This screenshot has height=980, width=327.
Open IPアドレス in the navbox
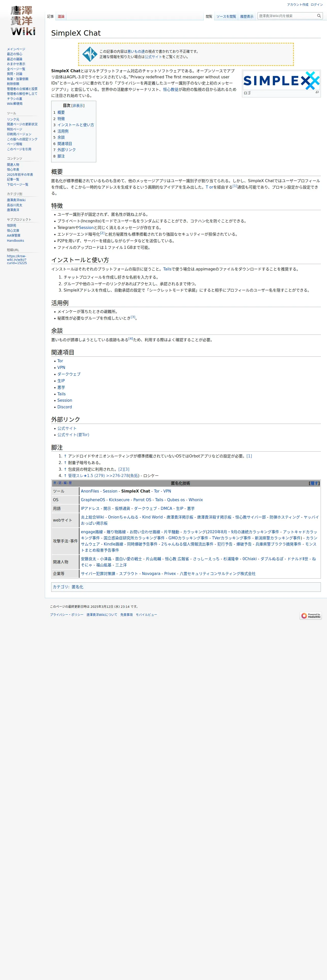(90, 509)
